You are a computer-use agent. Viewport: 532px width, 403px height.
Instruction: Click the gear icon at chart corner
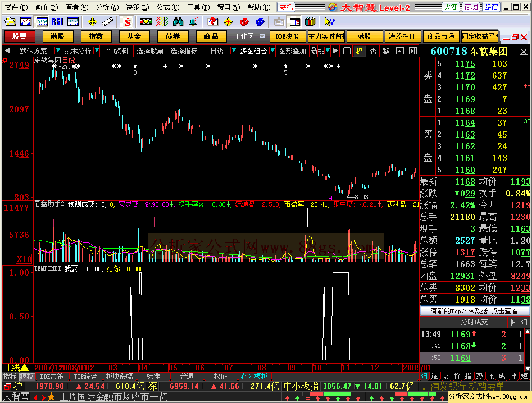point(4,60)
